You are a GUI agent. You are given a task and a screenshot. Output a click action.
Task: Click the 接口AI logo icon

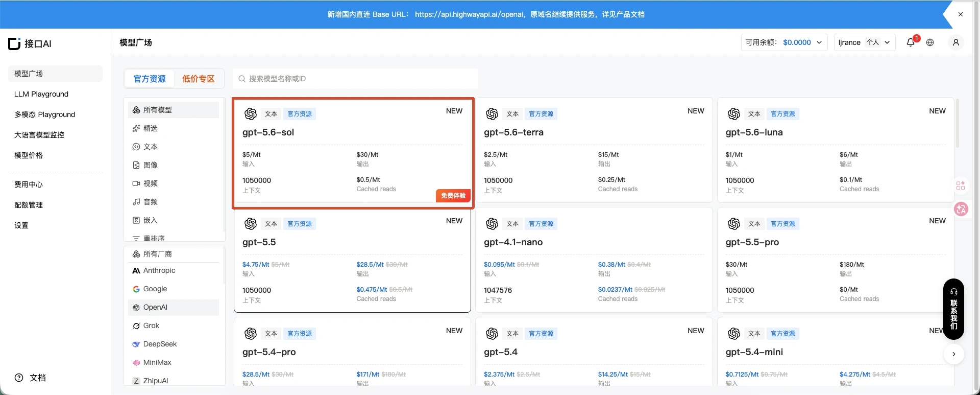point(14,43)
